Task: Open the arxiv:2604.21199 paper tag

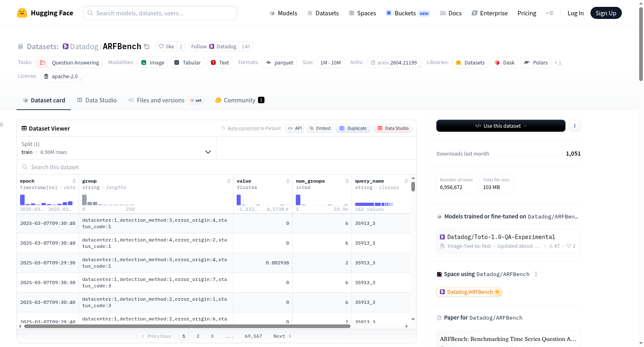Action: (x=394, y=62)
